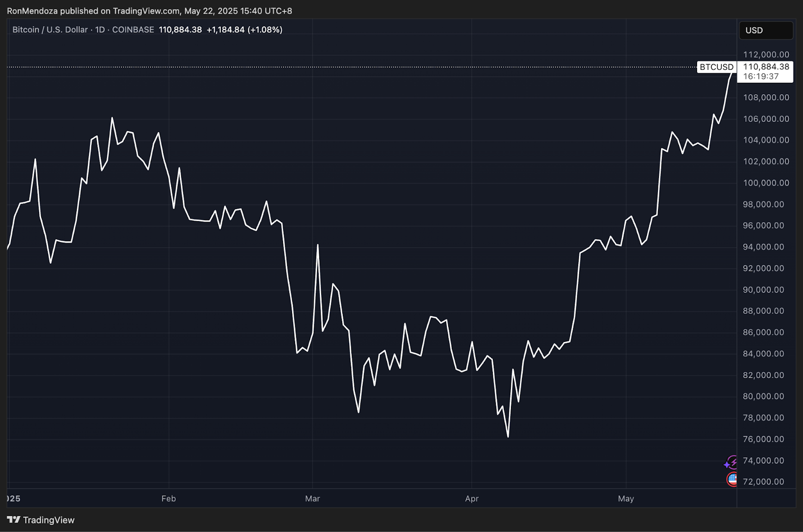
Task: Click the 110,884.38 value in chart legend
Action: click(x=180, y=30)
